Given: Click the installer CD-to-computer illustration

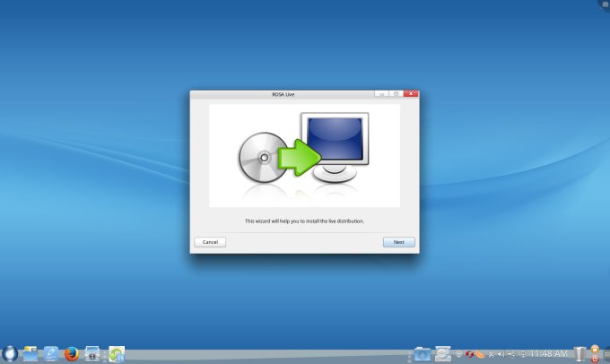Looking at the screenshot, I should tap(304, 155).
